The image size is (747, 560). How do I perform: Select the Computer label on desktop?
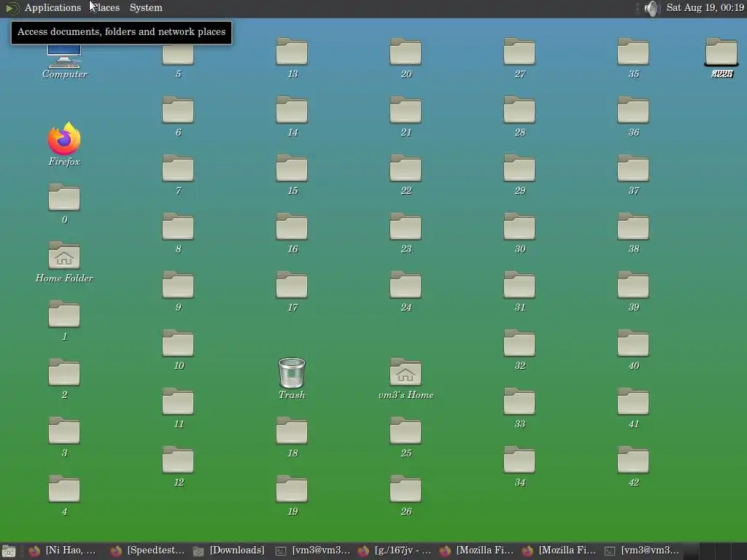pyautogui.click(x=65, y=74)
